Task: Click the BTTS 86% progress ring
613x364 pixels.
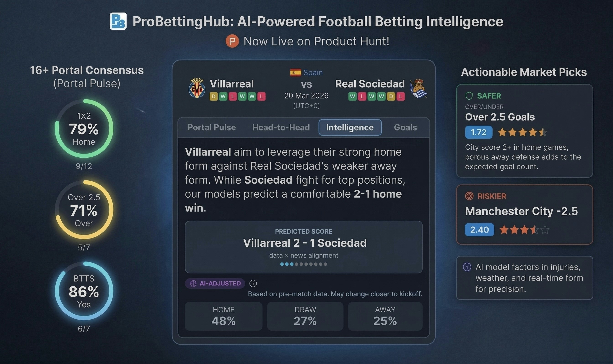Action: pyautogui.click(x=84, y=292)
